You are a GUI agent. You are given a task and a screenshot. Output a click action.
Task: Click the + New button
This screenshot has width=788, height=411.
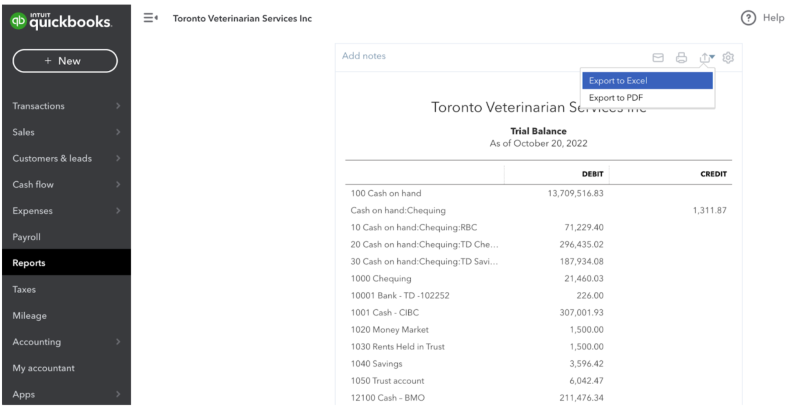click(x=64, y=60)
